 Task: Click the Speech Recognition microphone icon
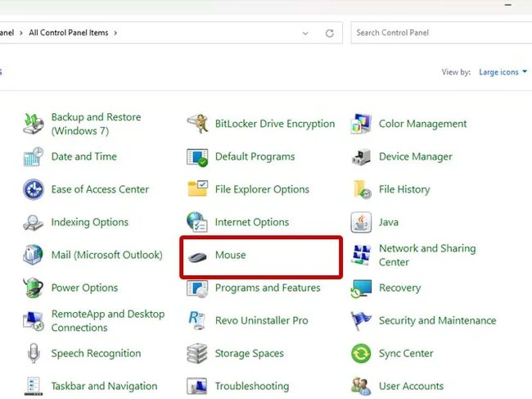click(34, 353)
